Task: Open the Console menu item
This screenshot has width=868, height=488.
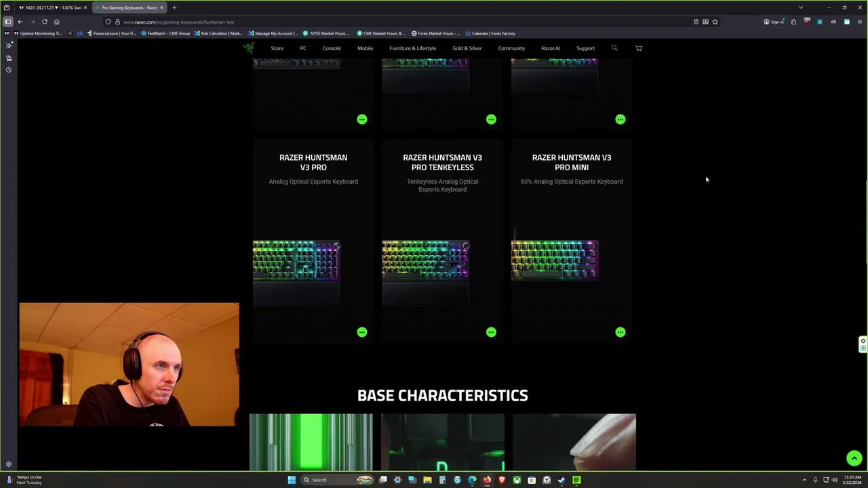Action: coord(332,48)
